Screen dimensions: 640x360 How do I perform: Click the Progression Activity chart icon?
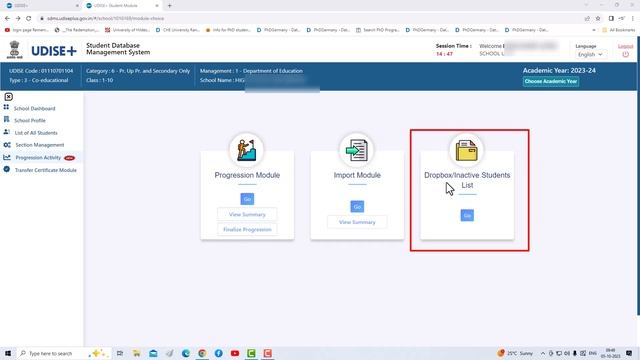coord(7,157)
